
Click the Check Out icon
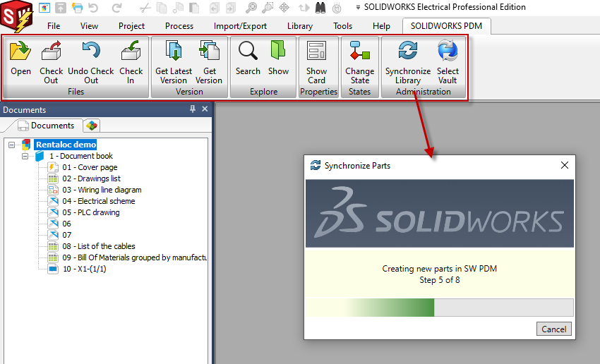[x=52, y=51]
